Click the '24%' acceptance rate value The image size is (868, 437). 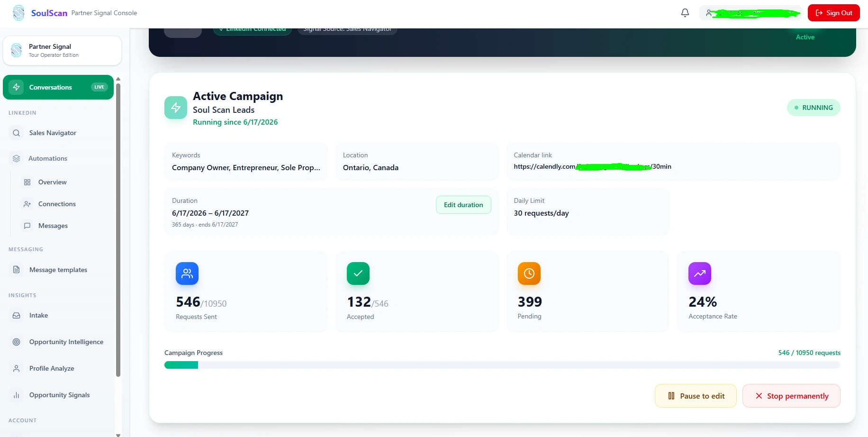tap(703, 302)
